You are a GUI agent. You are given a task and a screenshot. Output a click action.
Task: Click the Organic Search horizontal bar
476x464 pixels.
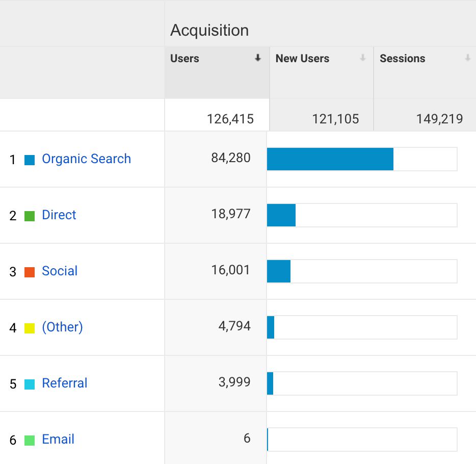(x=331, y=159)
